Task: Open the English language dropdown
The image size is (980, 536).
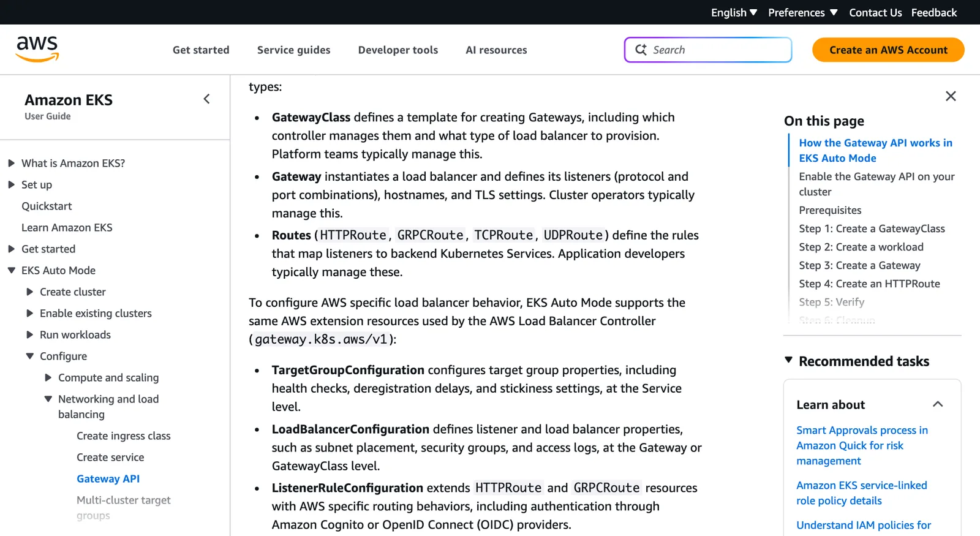Action: tap(734, 12)
